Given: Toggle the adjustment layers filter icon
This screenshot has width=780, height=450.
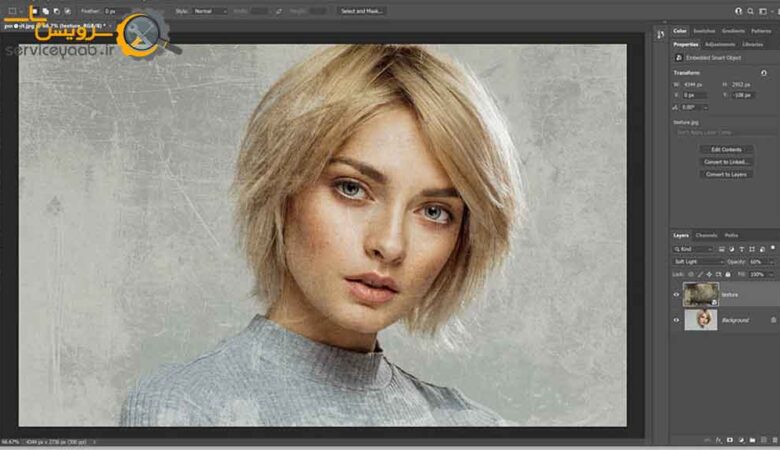Looking at the screenshot, I should pos(731,249).
